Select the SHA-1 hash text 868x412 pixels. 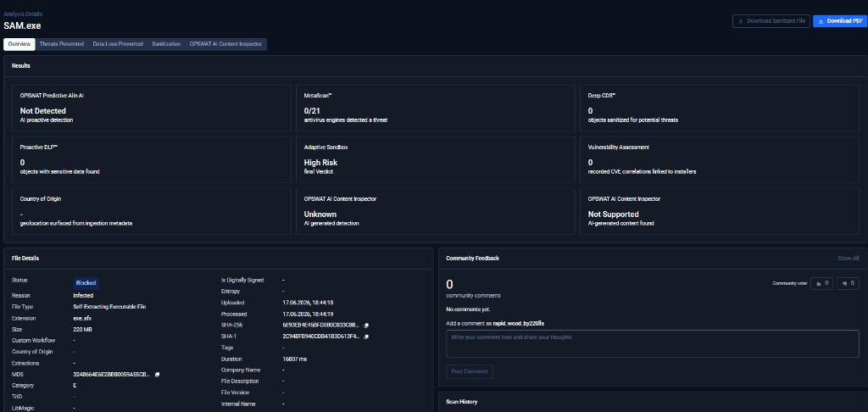click(321, 337)
